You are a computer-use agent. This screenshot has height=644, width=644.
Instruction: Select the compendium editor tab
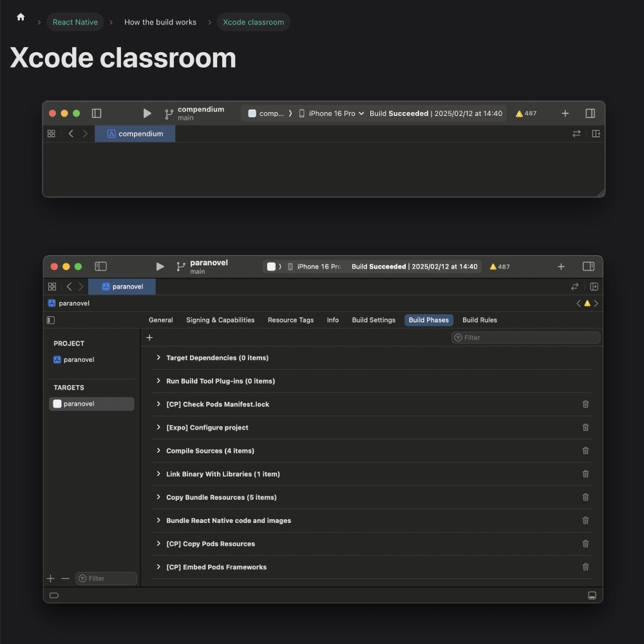(x=135, y=134)
